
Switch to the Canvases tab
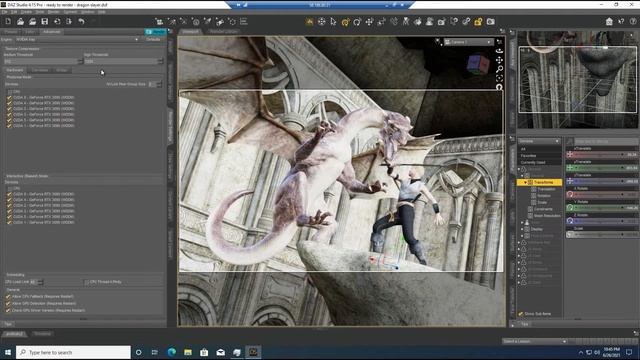40,70
